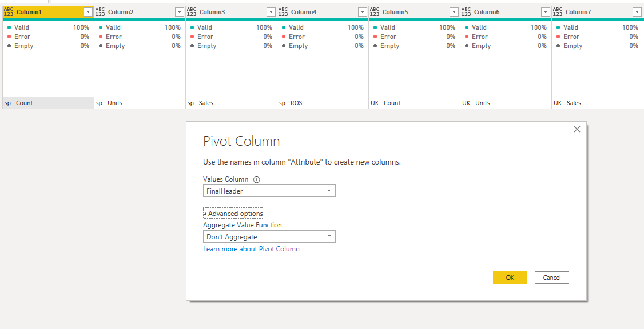Open the Column1 filter dropdown arrow
The width and height of the screenshot is (644, 329).
pos(88,13)
